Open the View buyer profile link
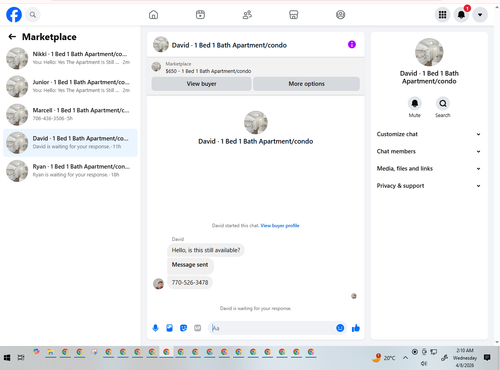 pos(280,226)
